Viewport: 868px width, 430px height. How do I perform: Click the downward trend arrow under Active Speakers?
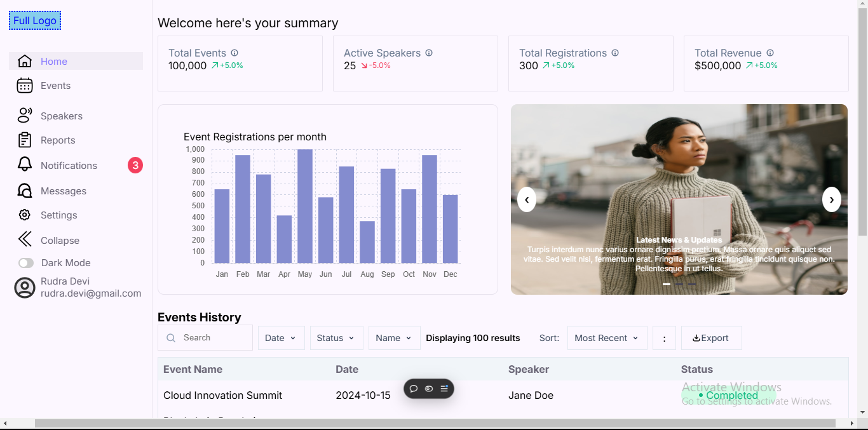(x=364, y=65)
